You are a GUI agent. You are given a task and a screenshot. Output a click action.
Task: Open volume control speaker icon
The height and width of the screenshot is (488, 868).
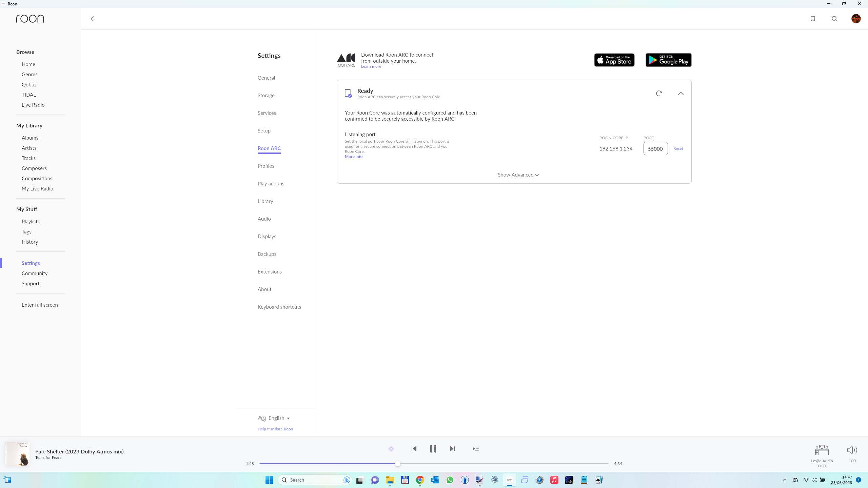852,450
